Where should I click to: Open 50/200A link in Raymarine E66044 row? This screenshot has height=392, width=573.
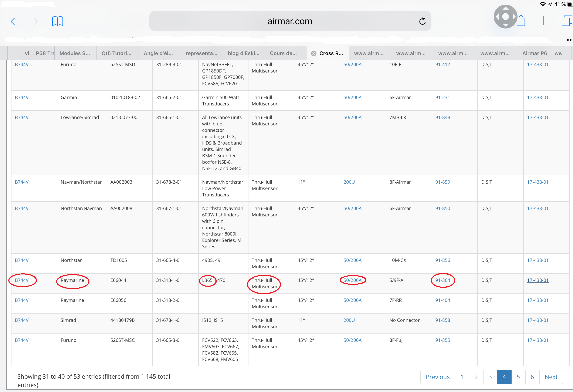[x=352, y=280]
